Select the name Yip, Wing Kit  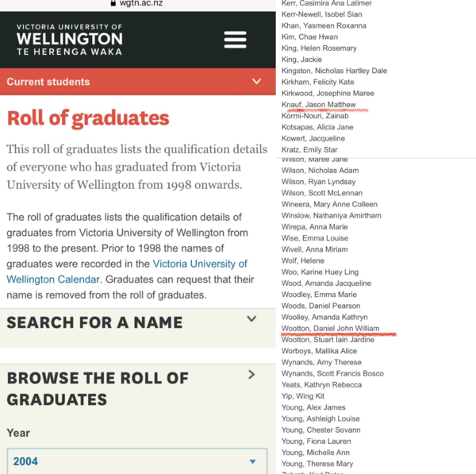pyautogui.click(x=303, y=396)
